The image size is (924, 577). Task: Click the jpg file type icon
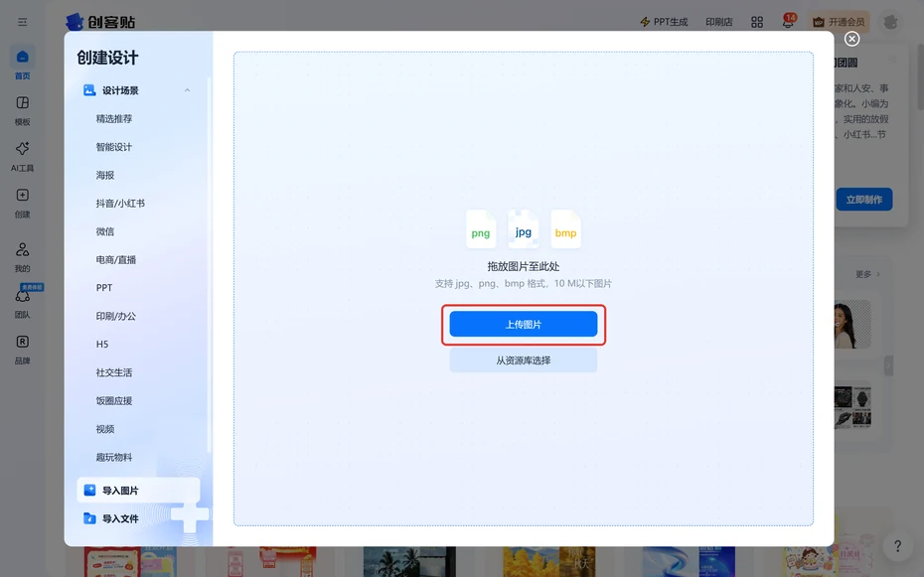524,229
